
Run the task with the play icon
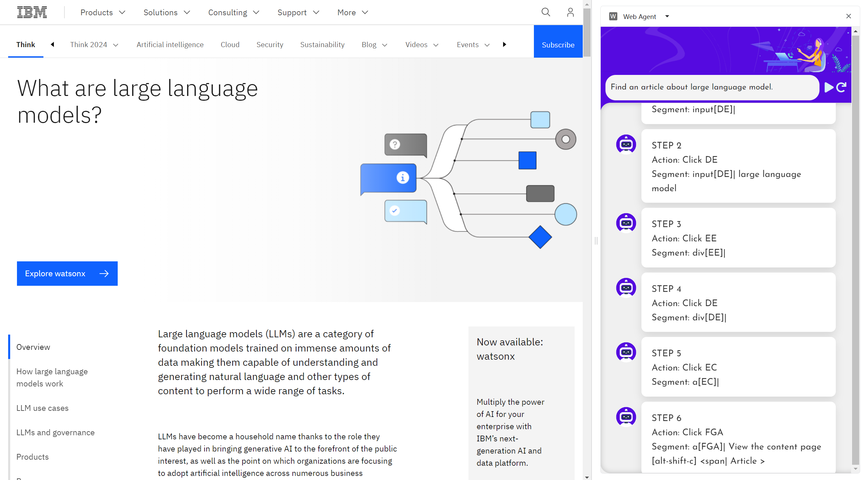829,87
